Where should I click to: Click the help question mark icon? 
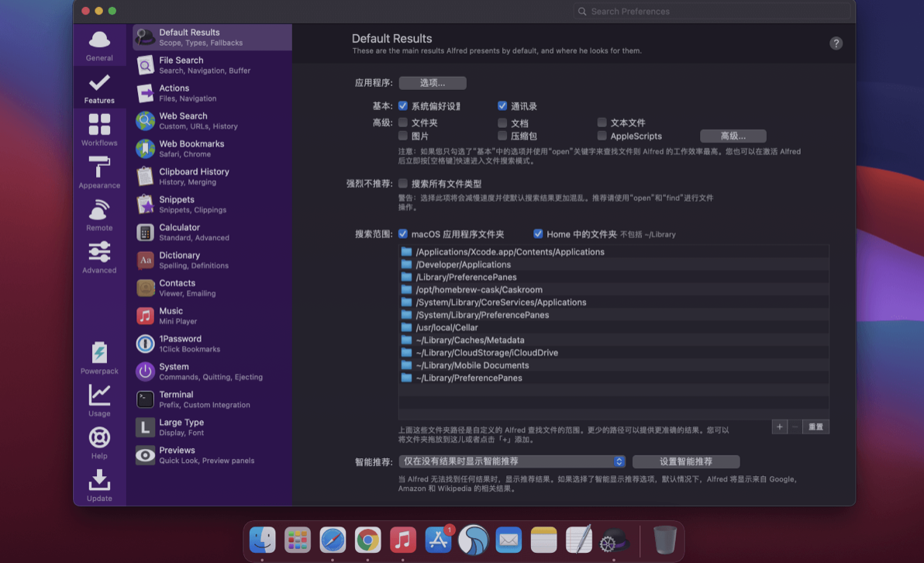tap(836, 43)
